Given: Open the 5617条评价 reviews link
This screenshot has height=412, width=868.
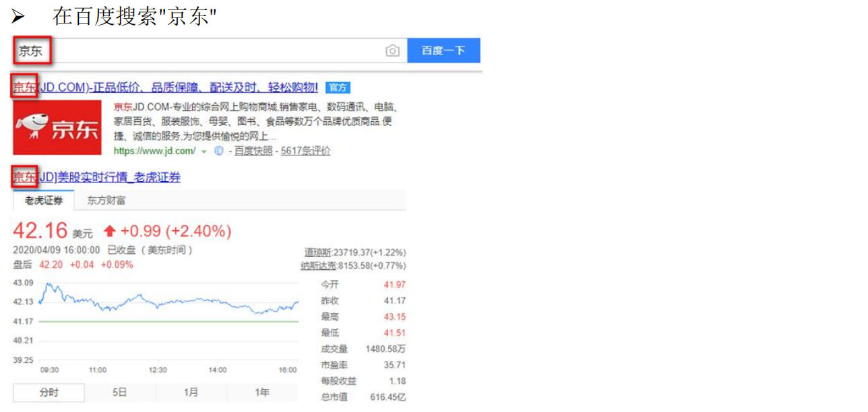Looking at the screenshot, I should point(305,151).
